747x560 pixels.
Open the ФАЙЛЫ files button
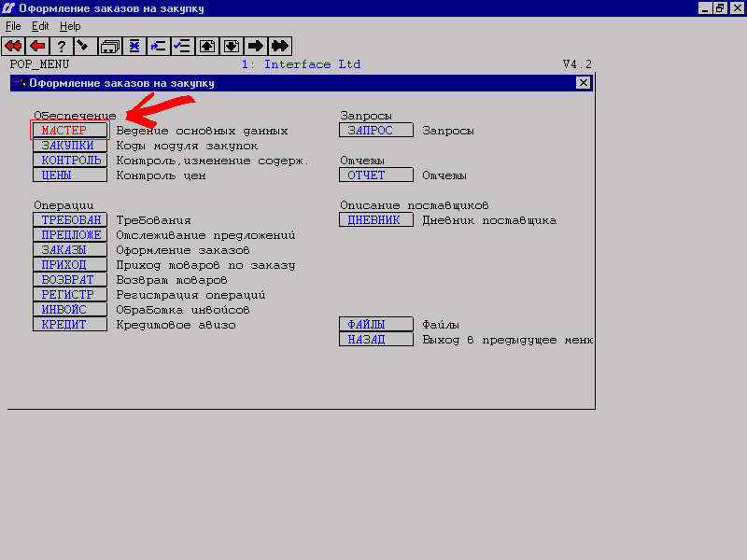click(x=376, y=324)
